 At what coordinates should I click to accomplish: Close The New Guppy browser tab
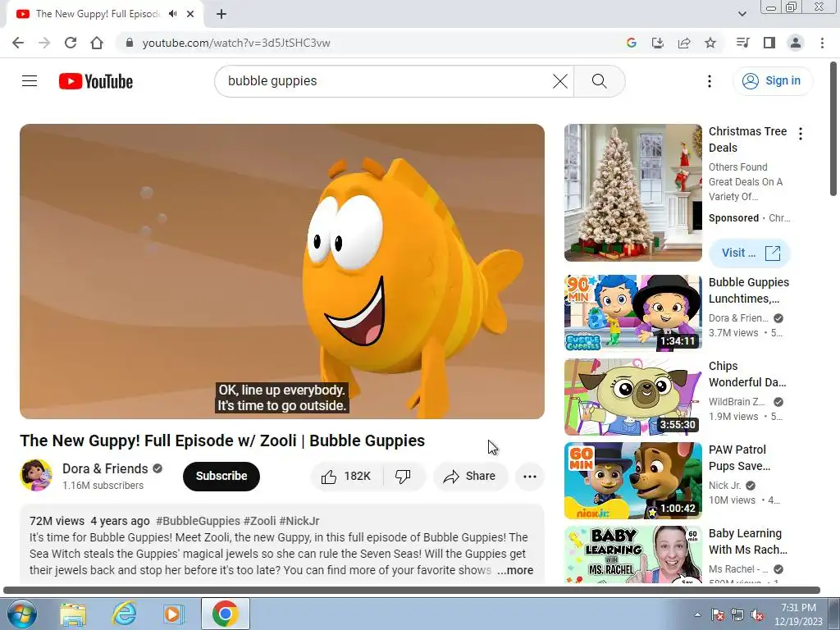pos(190,14)
